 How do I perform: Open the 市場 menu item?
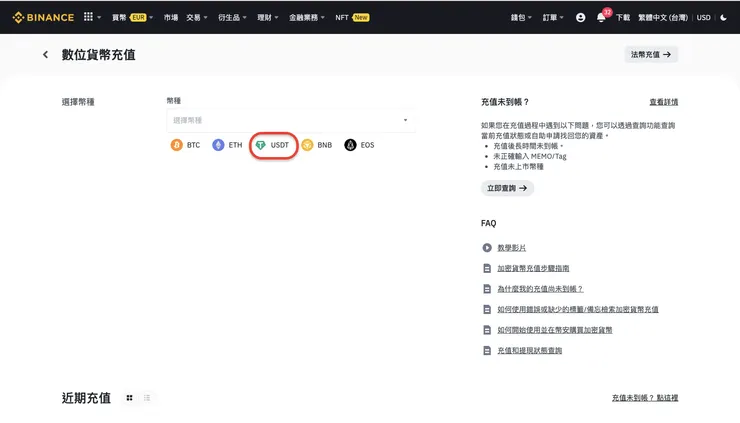171,17
